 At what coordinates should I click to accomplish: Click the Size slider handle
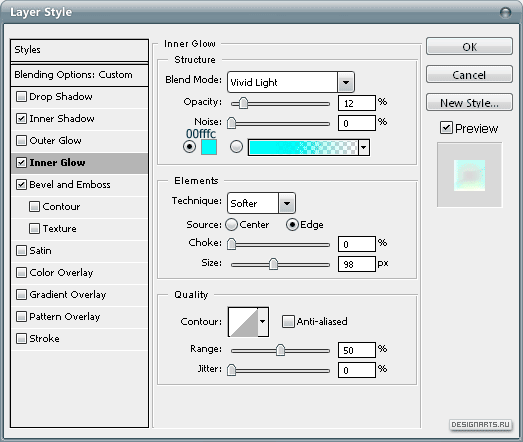274,264
